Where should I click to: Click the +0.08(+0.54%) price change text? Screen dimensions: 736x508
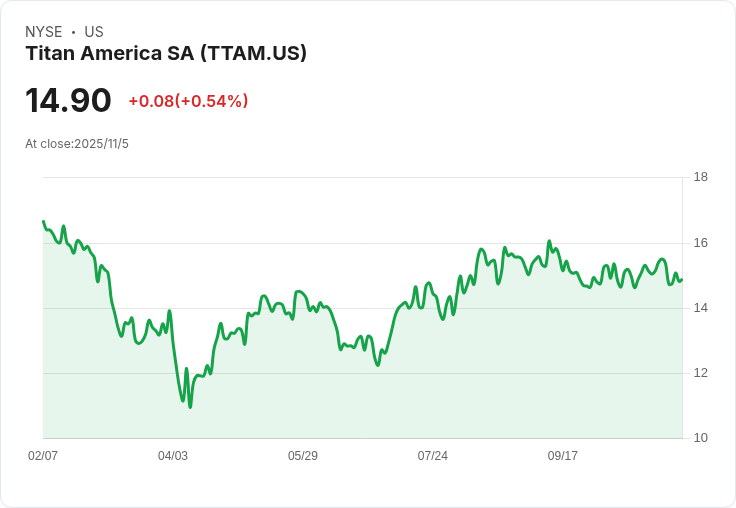[x=188, y=101]
